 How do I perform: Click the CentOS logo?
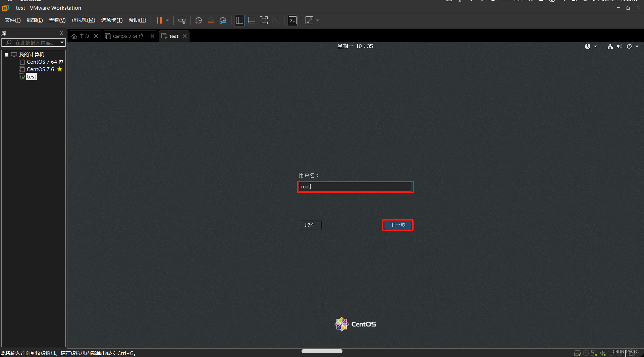356,324
